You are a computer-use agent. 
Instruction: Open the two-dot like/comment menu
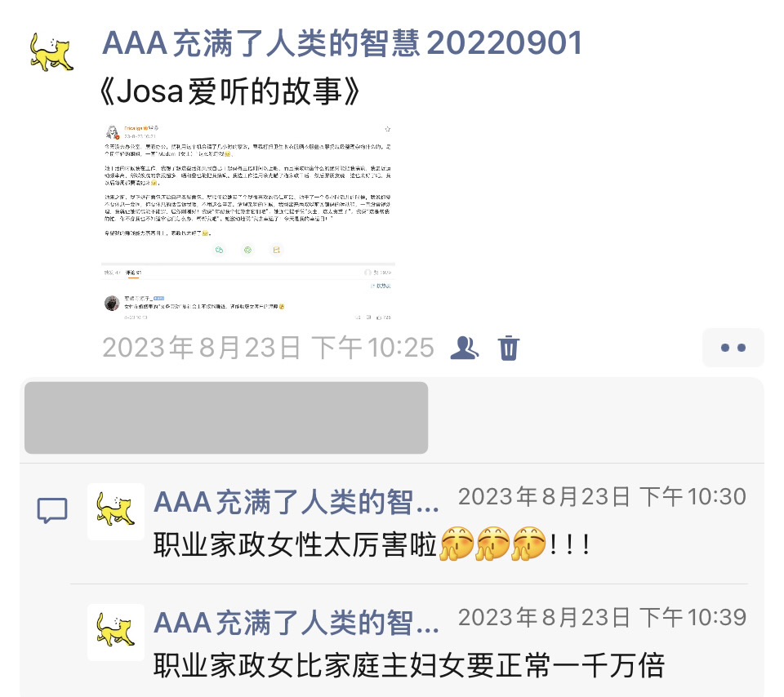(733, 348)
